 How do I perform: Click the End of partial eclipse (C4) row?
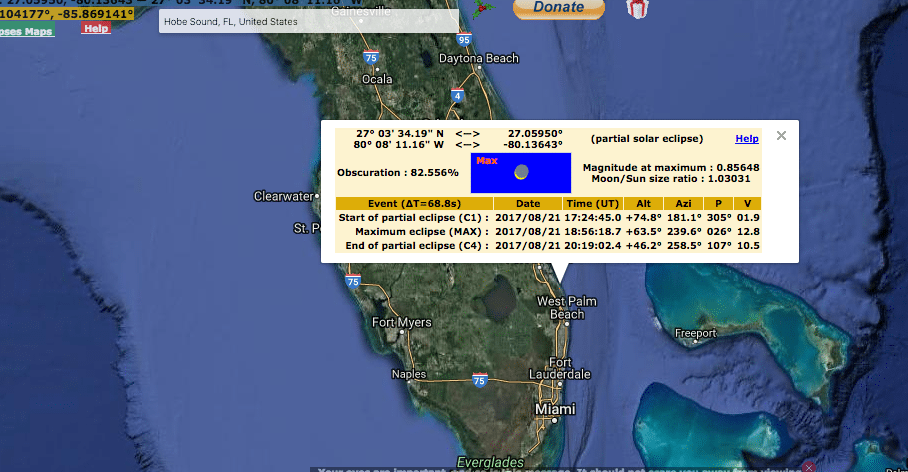coord(548,246)
